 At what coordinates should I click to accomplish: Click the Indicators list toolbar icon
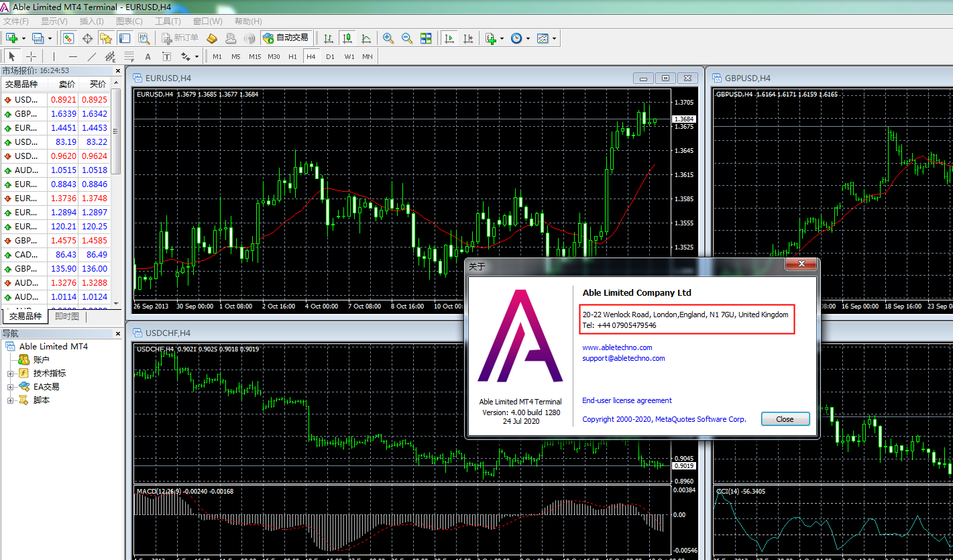490,38
